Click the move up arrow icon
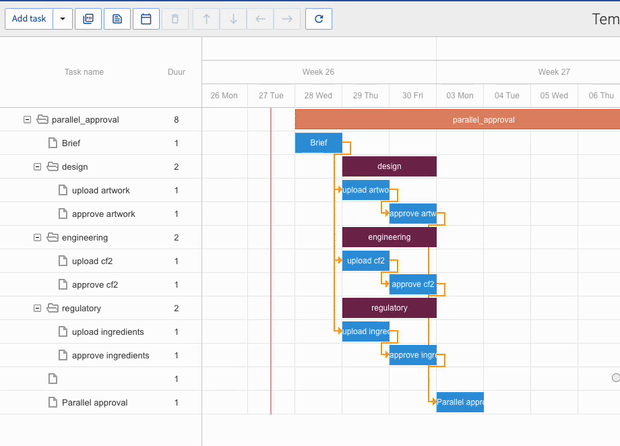 click(207, 19)
